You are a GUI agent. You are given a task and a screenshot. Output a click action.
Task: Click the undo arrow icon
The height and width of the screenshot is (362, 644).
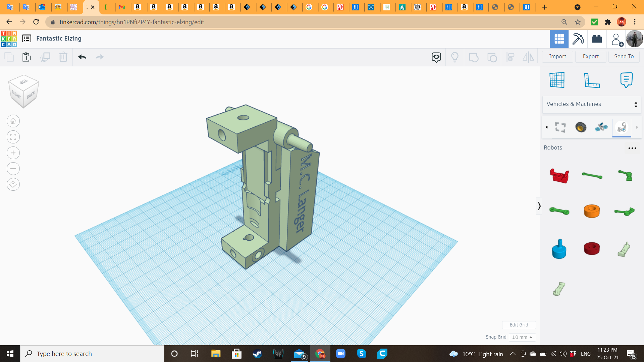point(82,57)
